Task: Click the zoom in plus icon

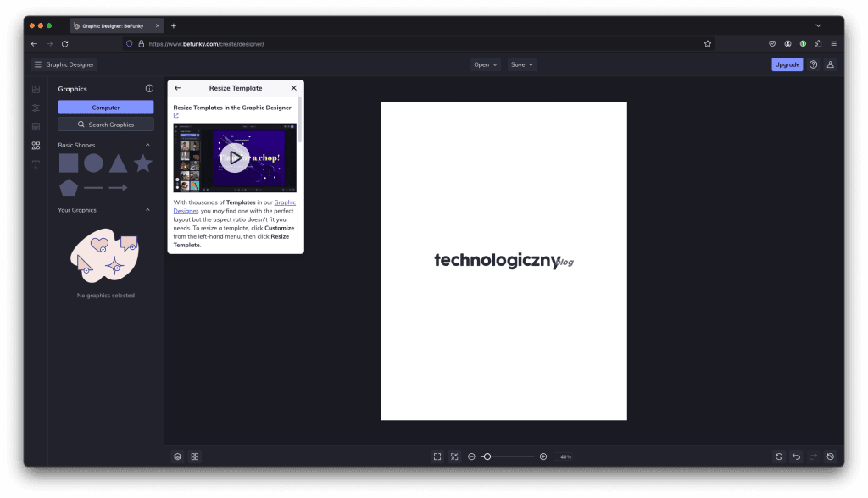Action: tap(543, 456)
